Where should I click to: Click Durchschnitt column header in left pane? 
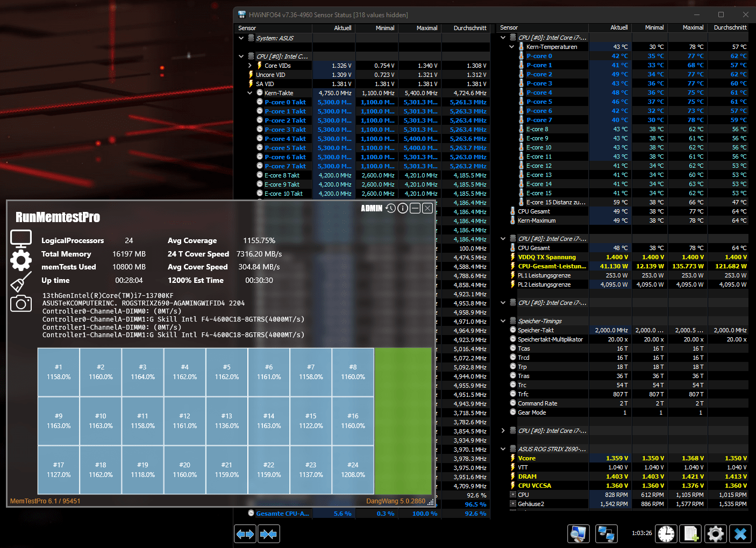[466, 28]
